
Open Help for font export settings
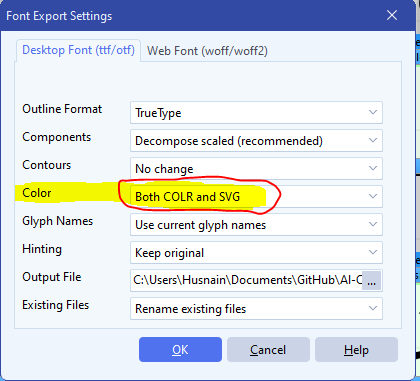[356, 350]
